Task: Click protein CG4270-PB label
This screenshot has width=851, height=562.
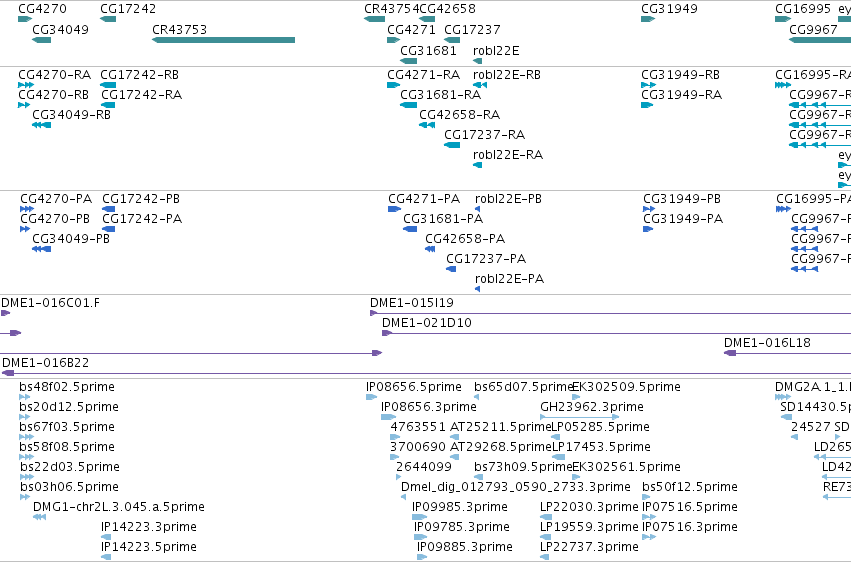Action: [55, 219]
